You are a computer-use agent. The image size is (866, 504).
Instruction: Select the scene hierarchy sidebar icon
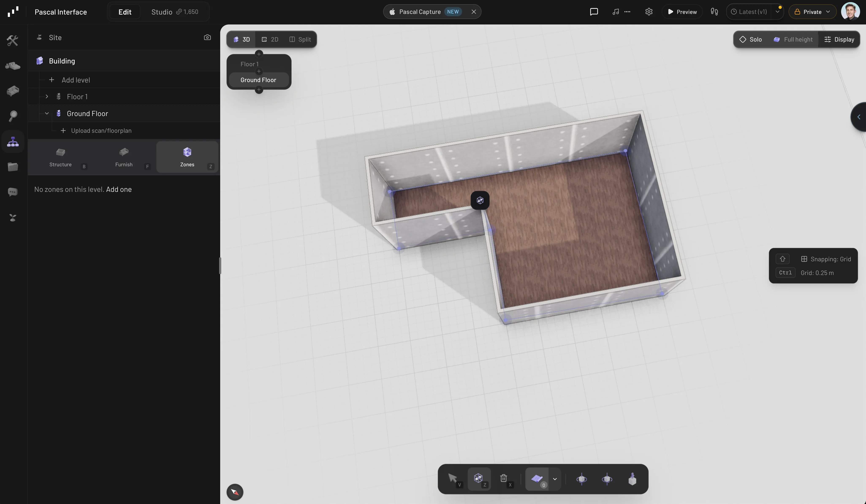tap(13, 142)
